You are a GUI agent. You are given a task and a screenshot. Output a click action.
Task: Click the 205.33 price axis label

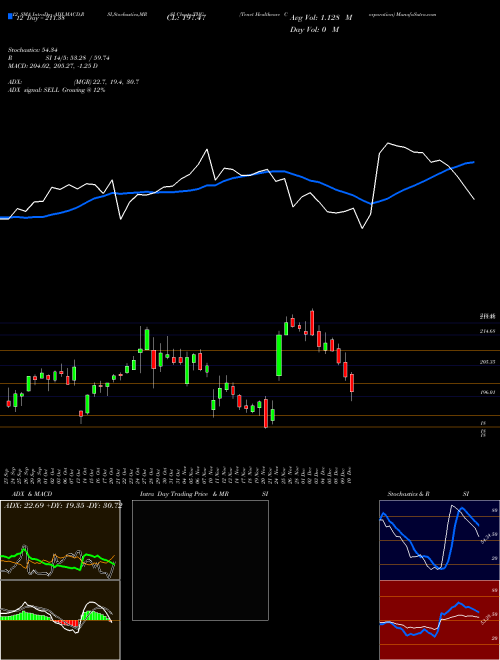click(x=487, y=362)
